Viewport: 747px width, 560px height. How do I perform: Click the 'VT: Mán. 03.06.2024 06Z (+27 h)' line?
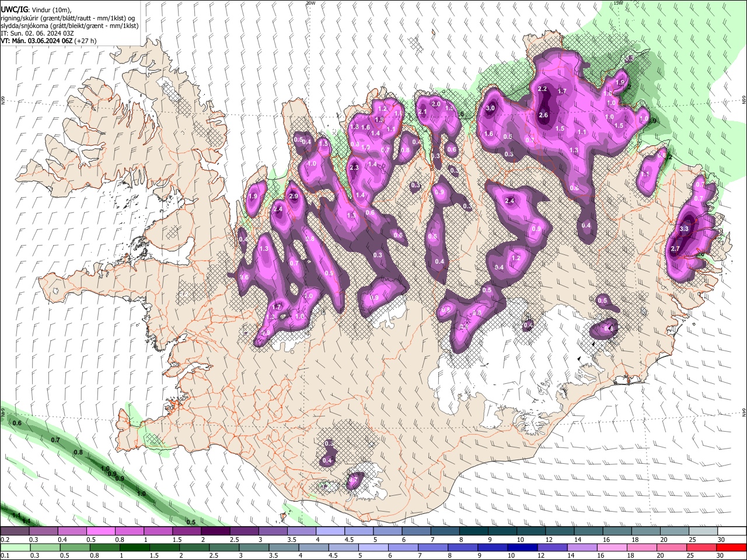pos(48,41)
